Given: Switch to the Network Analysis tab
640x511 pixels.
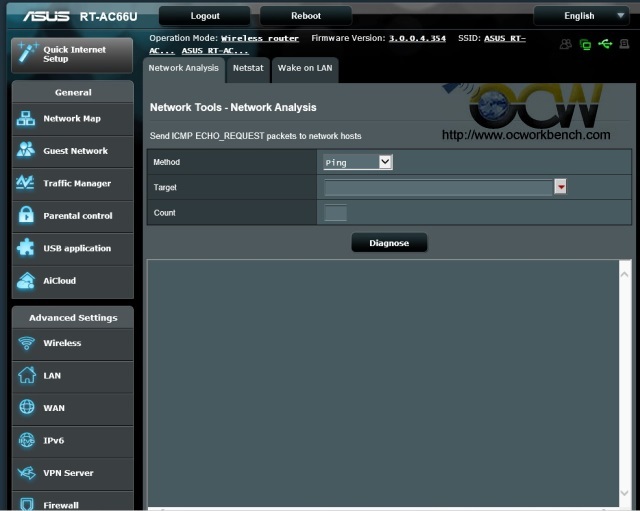Looking at the screenshot, I should [184, 69].
